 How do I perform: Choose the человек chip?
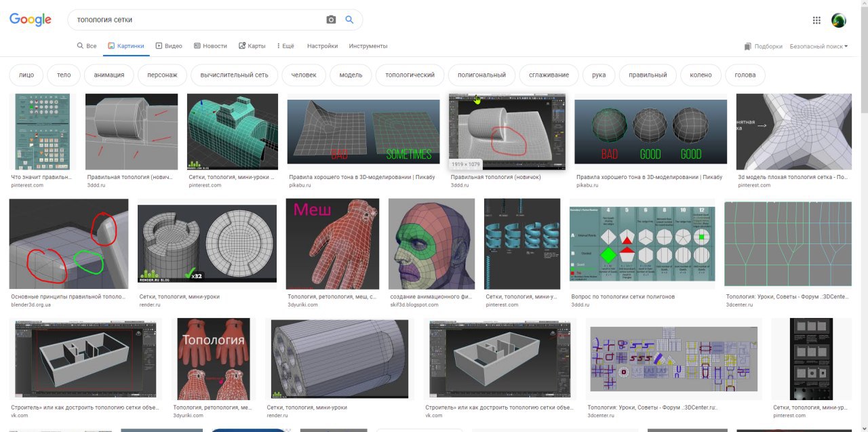coord(304,75)
